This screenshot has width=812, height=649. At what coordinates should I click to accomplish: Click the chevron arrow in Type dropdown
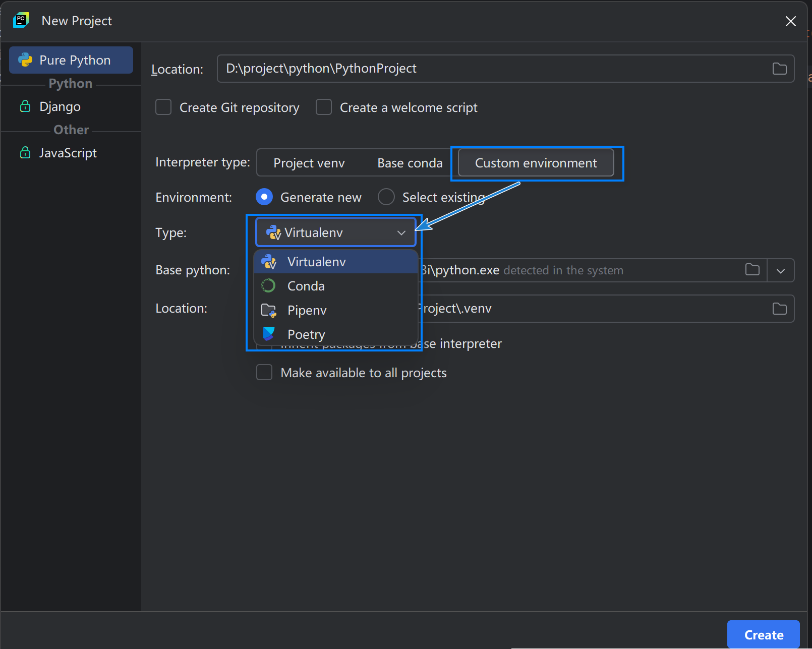click(401, 232)
